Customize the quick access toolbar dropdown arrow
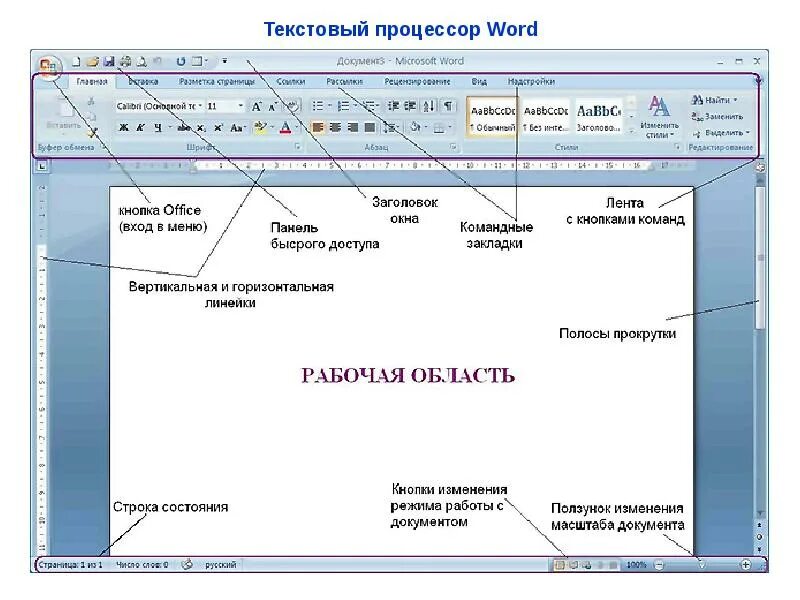The image size is (800, 600). tap(224, 62)
